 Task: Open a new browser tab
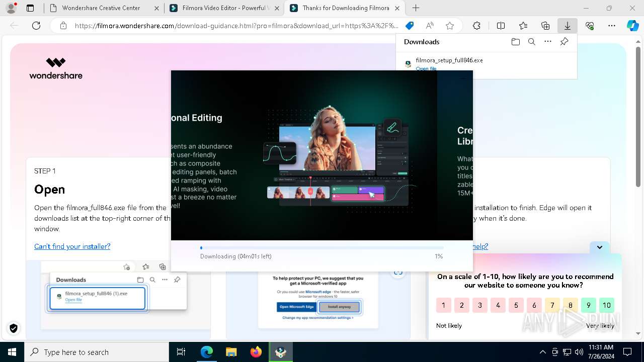tap(416, 8)
